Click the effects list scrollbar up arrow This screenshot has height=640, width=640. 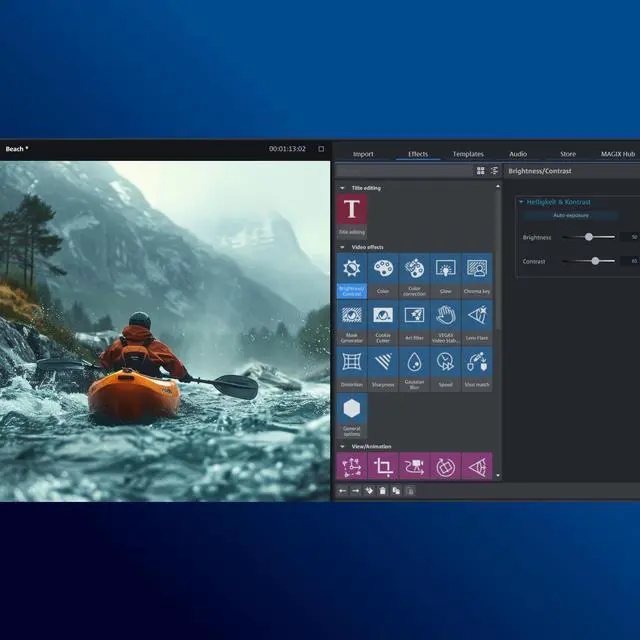click(x=498, y=187)
